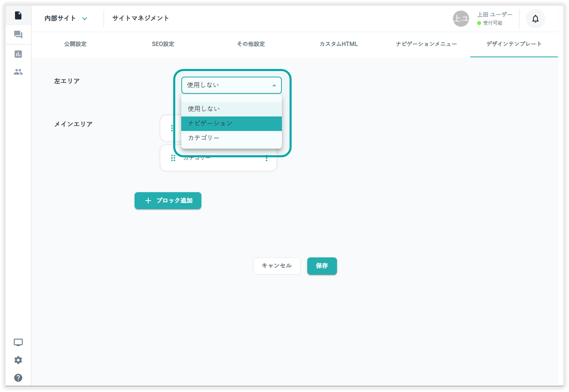The height and width of the screenshot is (392, 569).
Task: Click the 上ユ user avatar
Action: tap(461, 19)
